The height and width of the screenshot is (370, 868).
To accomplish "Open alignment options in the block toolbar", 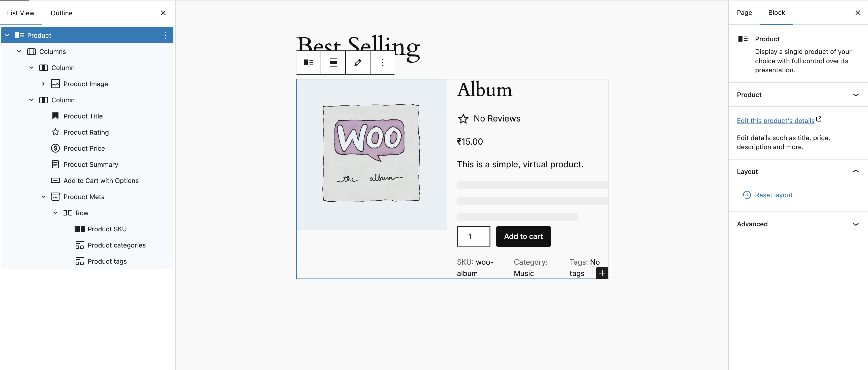I will [x=333, y=62].
